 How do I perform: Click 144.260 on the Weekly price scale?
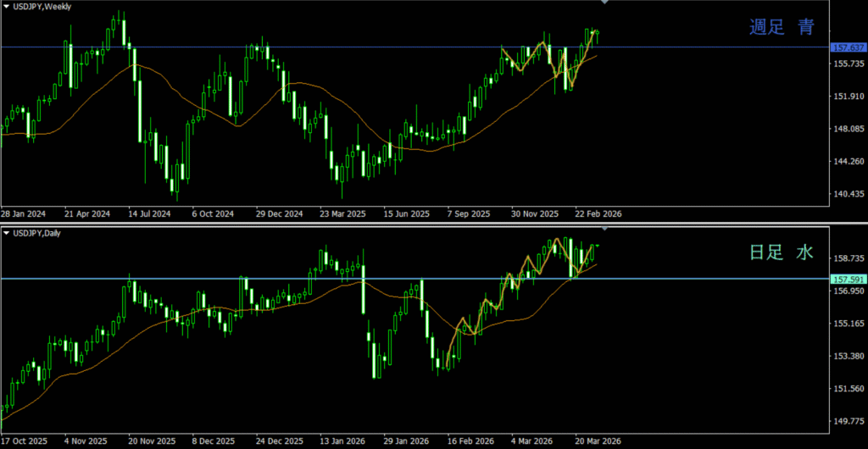click(x=848, y=161)
